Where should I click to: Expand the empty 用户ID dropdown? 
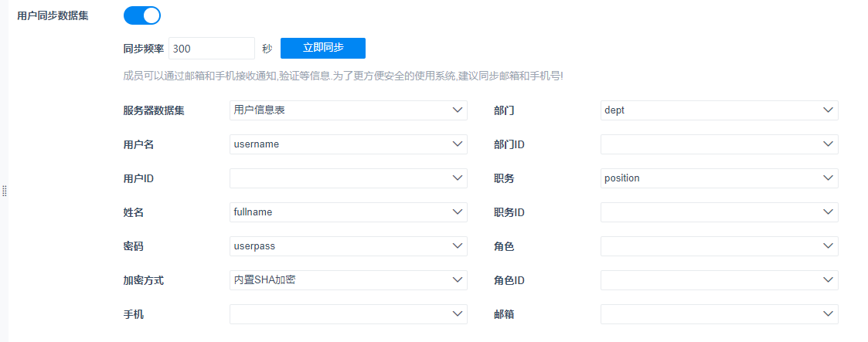[x=348, y=178]
